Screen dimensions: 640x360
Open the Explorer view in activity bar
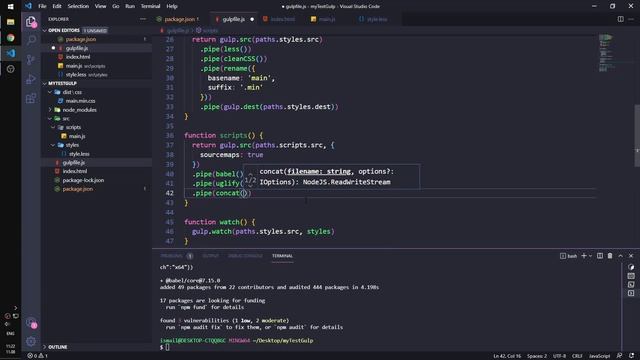pyautogui.click(x=31, y=22)
